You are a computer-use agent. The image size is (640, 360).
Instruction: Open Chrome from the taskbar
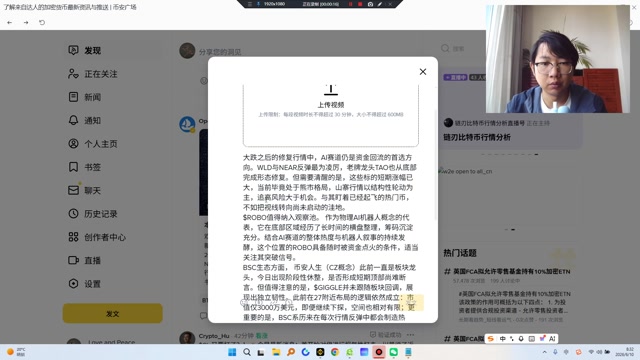click(335, 352)
